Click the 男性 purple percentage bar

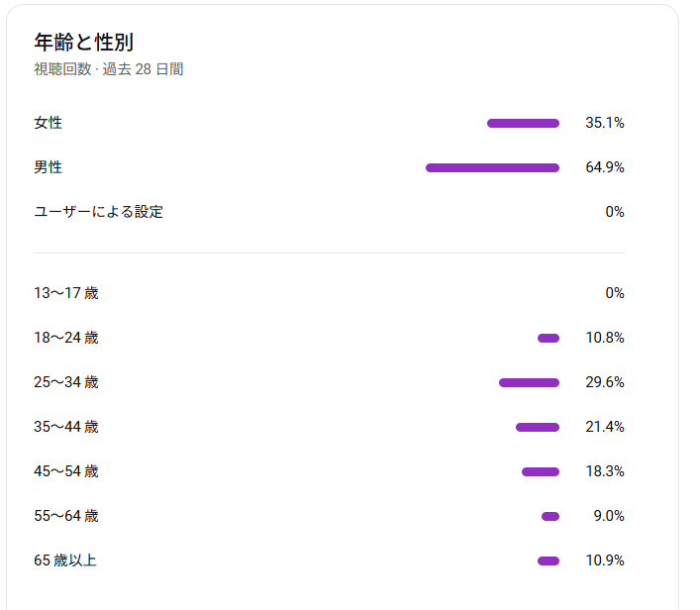(492, 168)
